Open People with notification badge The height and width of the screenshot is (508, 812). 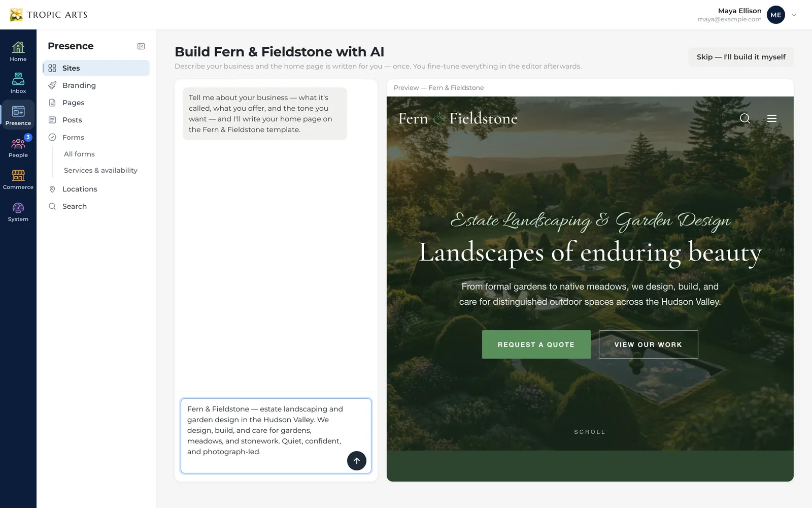18,147
